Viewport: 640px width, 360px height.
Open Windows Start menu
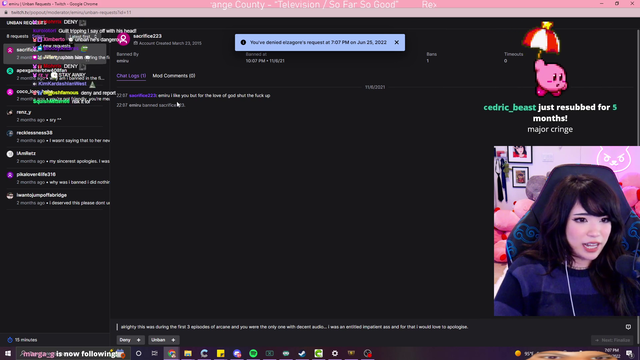(8, 353)
